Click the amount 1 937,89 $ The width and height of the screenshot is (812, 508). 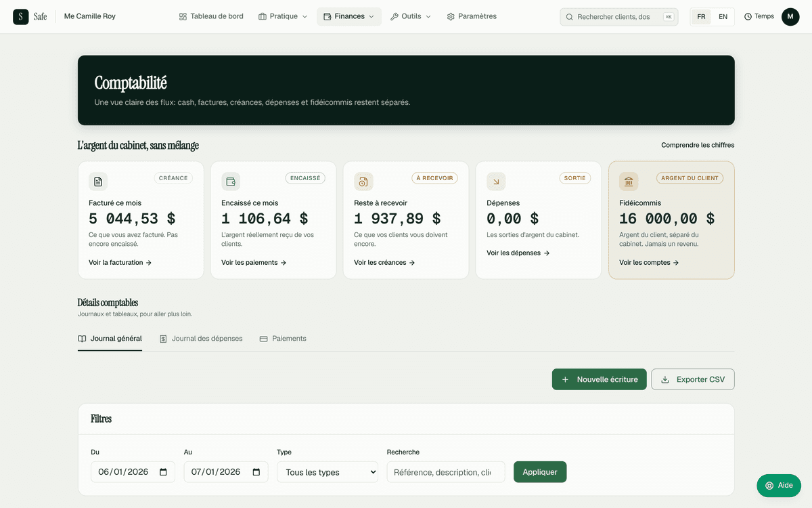[x=397, y=219]
